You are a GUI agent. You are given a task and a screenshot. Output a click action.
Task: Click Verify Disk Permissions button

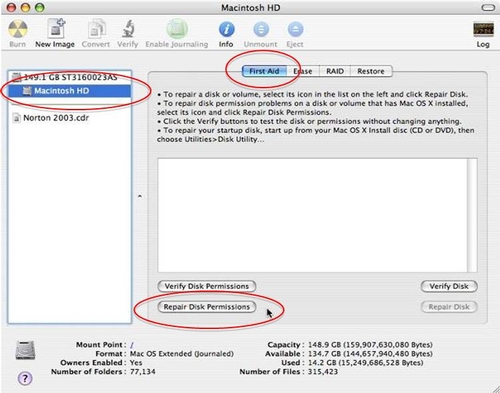(207, 286)
